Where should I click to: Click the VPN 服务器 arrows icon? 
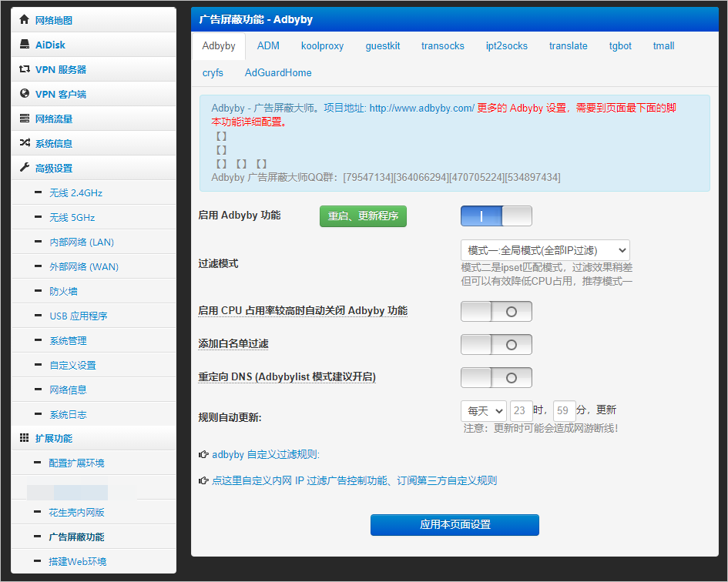(24, 69)
